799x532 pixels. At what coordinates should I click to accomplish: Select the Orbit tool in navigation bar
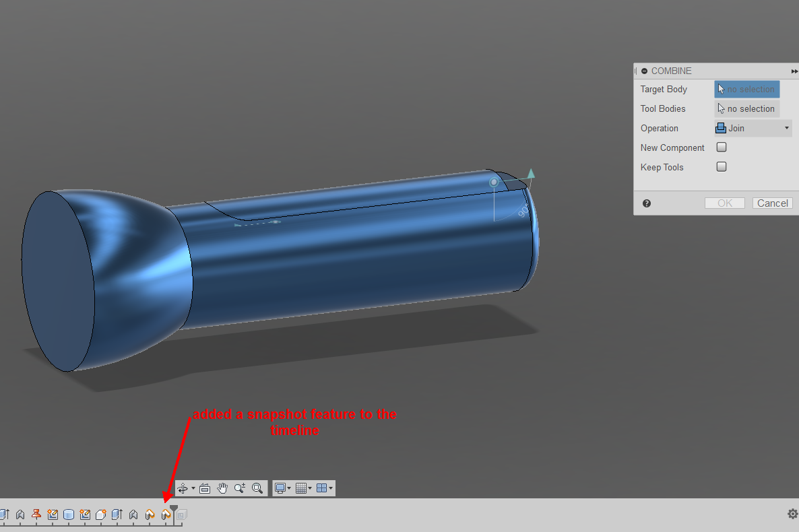point(183,489)
